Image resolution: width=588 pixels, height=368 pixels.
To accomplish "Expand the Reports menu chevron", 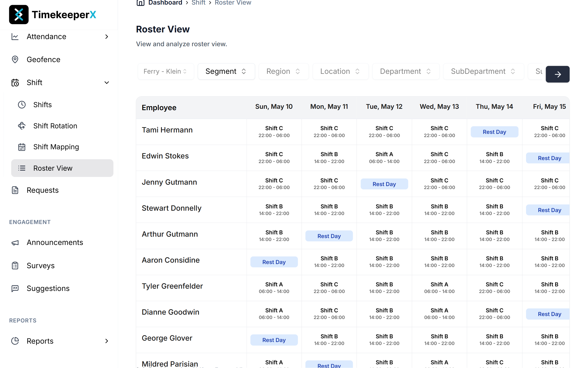I will [x=106, y=341].
